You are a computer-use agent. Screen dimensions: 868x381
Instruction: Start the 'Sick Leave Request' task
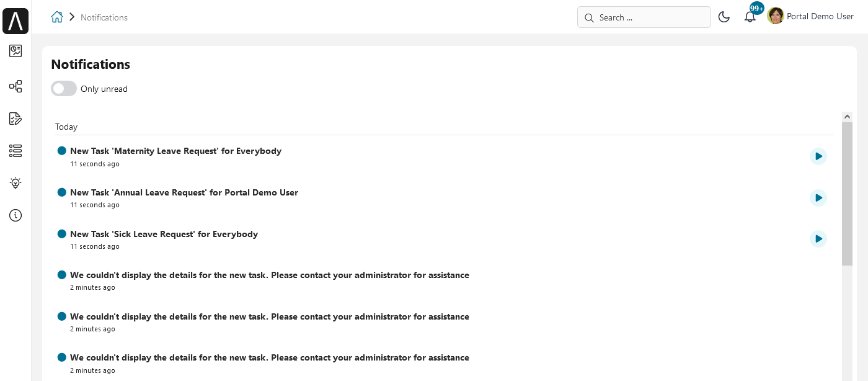[x=818, y=239]
